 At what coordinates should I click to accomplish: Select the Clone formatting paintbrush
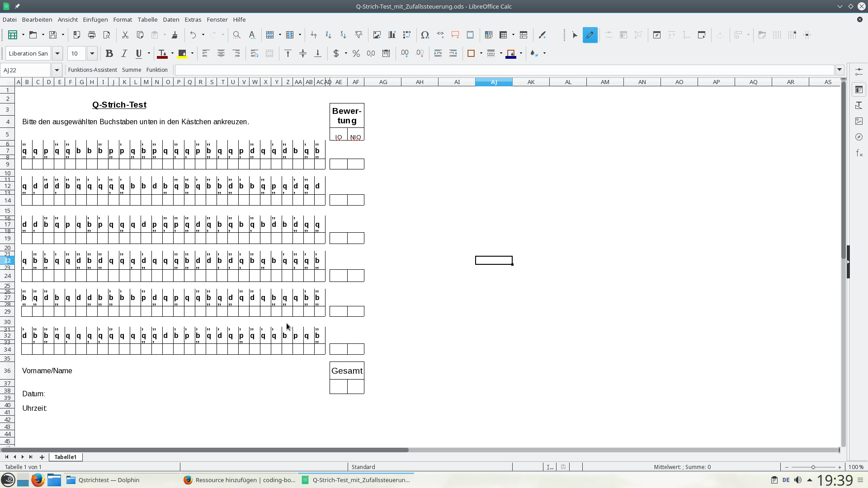coord(175,35)
